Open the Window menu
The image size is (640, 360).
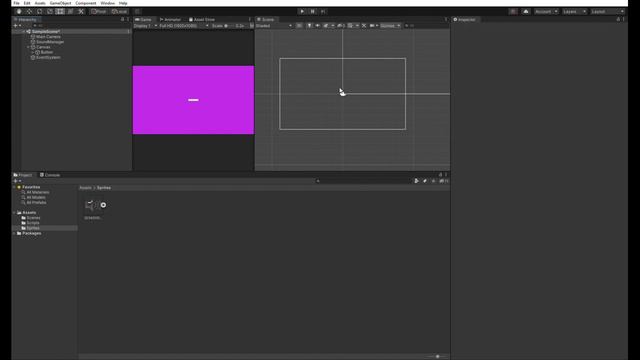108,3
